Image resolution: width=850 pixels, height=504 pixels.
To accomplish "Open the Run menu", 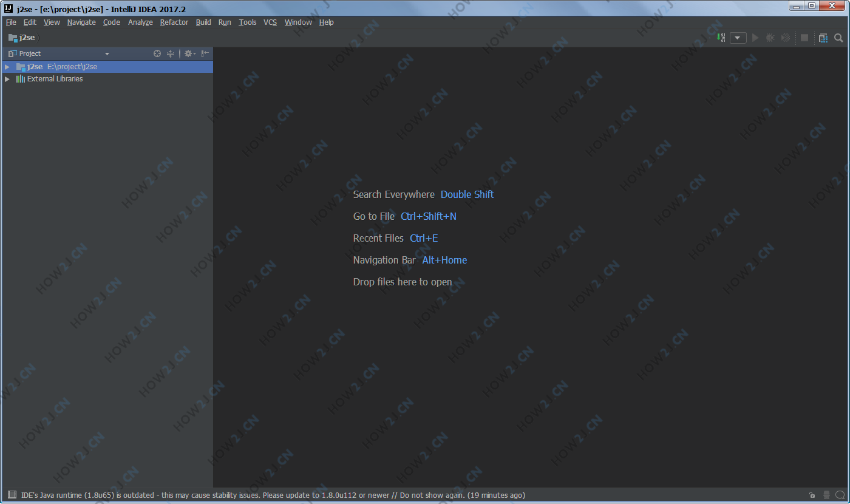I will 225,22.
